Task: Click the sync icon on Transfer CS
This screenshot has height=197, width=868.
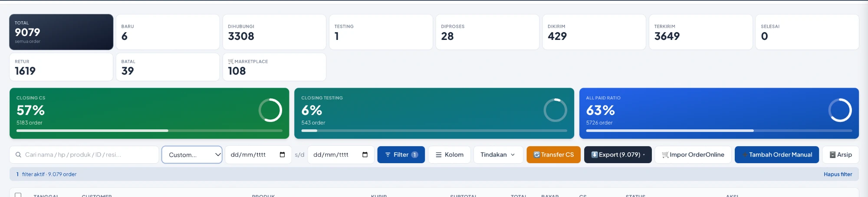Action: pos(537,155)
